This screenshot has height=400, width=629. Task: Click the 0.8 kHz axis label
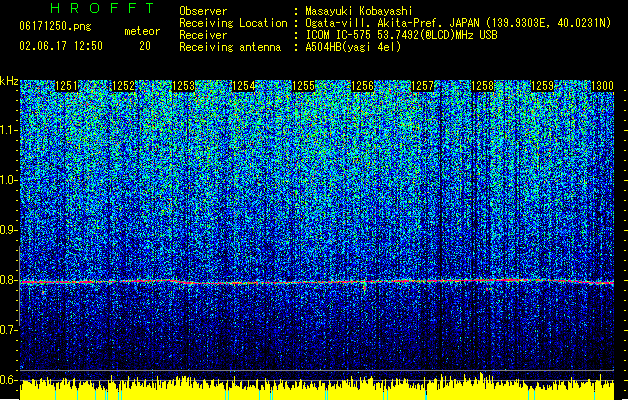click(x=9, y=280)
